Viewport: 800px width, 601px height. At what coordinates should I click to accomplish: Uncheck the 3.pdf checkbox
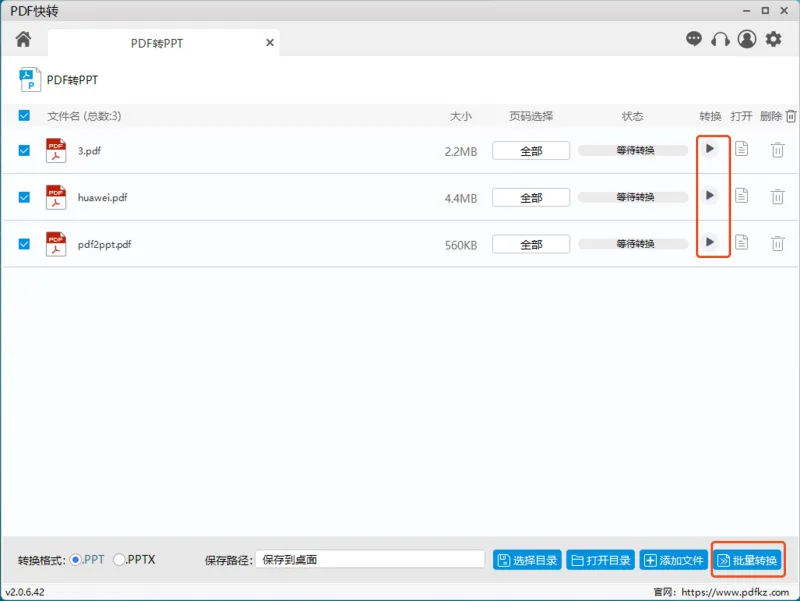point(24,151)
